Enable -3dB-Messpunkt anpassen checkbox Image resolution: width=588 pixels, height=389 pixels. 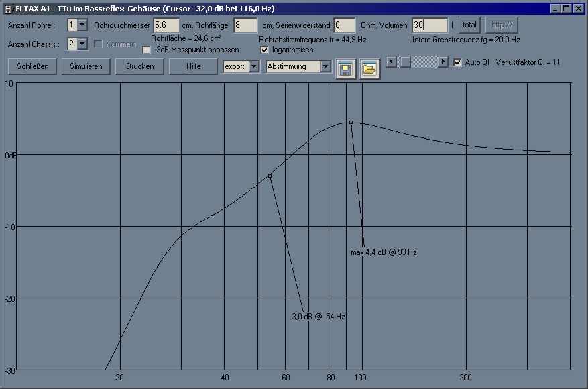pyautogui.click(x=147, y=50)
